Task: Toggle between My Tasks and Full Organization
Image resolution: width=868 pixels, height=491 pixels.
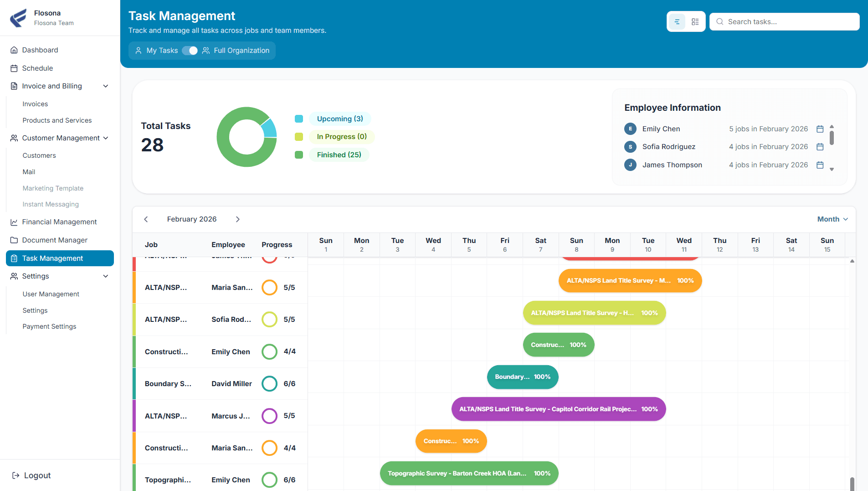Action: (190, 51)
